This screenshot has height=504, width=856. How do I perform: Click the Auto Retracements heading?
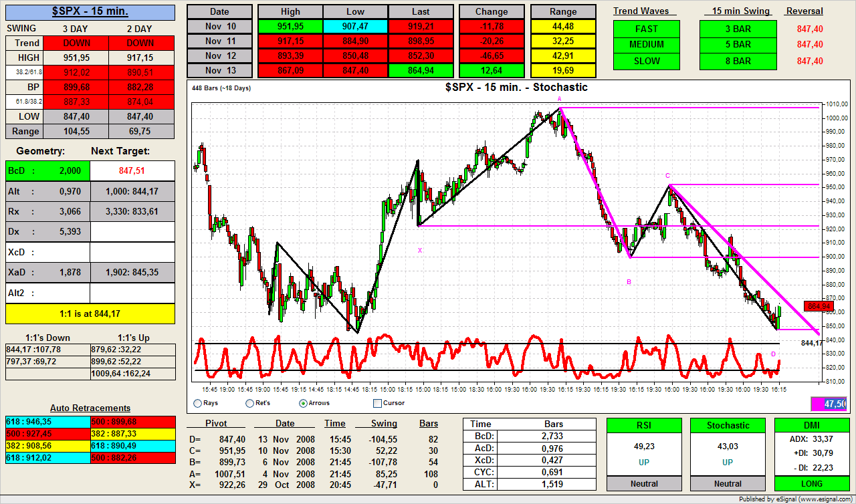click(90, 408)
